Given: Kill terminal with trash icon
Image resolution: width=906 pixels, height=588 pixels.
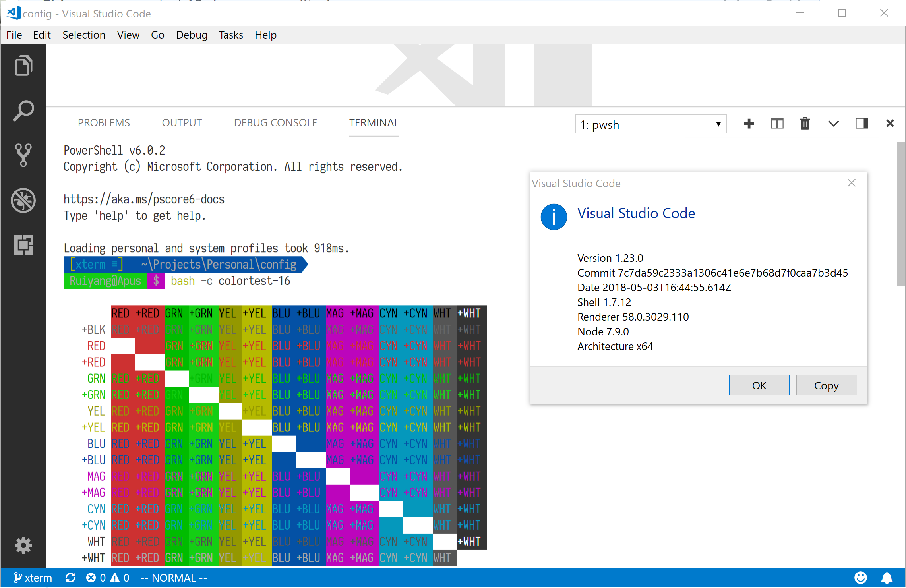Looking at the screenshot, I should [805, 124].
